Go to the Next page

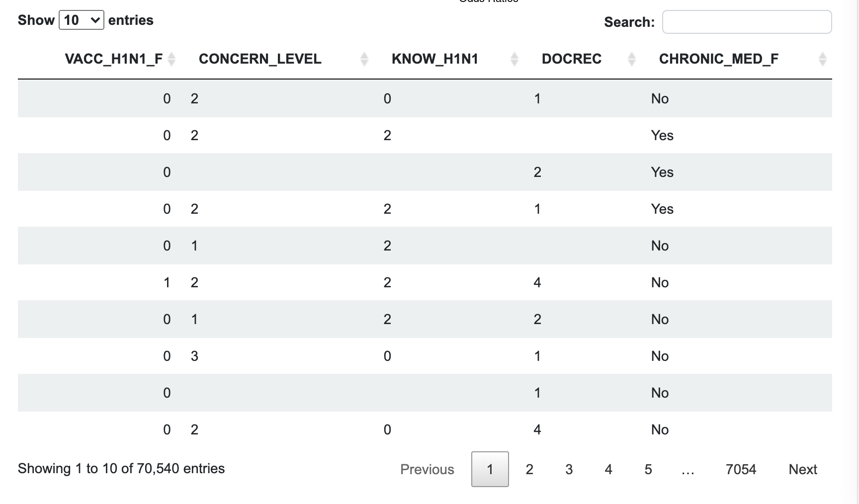click(803, 469)
